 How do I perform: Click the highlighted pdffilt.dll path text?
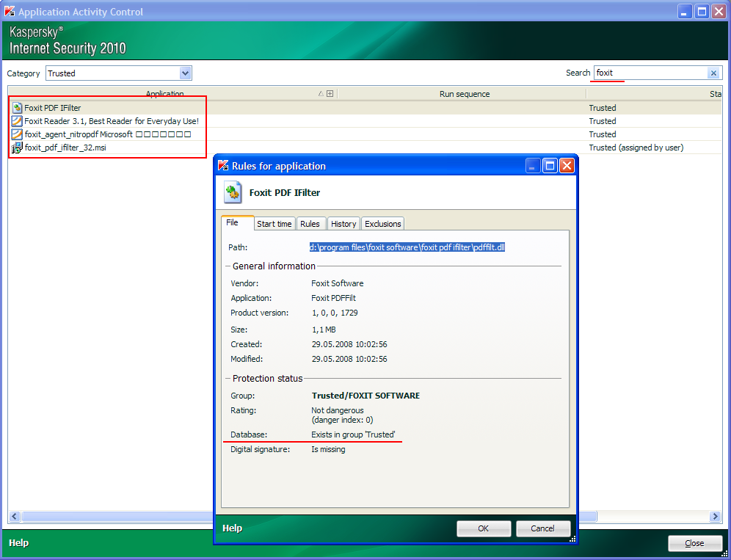pyautogui.click(x=407, y=247)
